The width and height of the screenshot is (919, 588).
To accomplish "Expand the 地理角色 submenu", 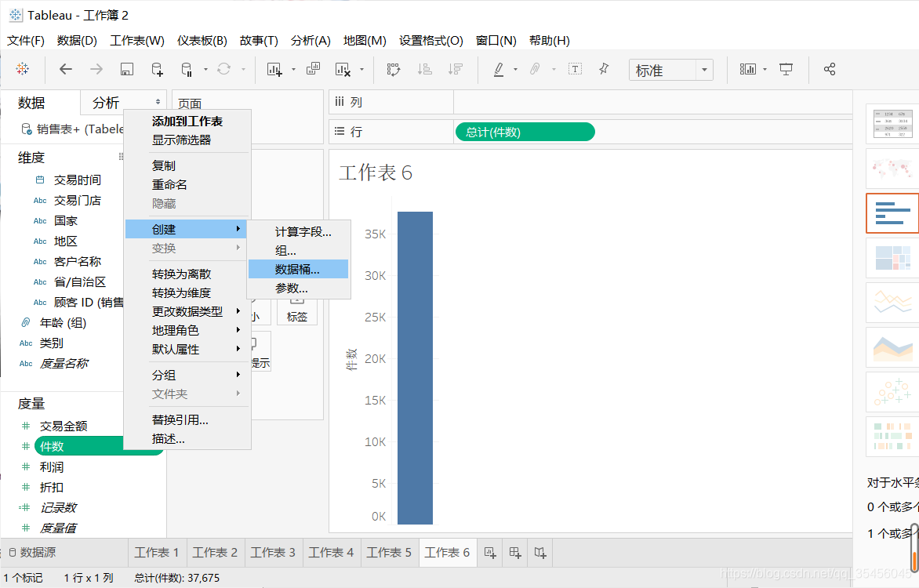I will pyautogui.click(x=188, y=330).
